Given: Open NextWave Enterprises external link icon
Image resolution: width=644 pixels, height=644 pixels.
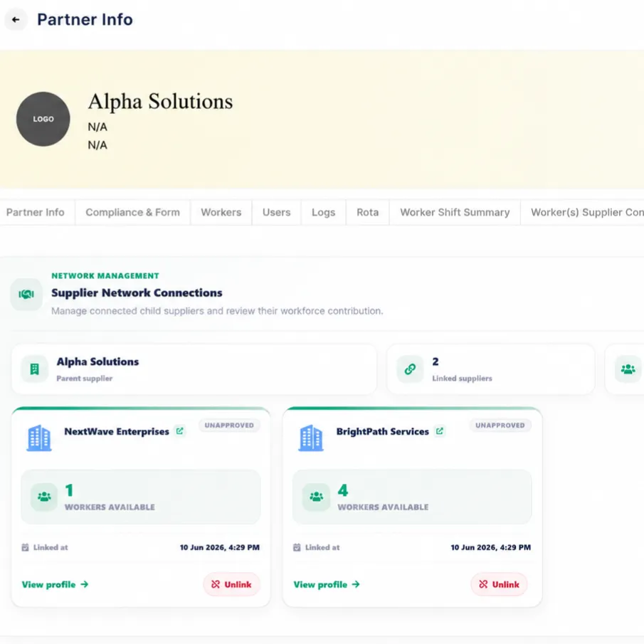Looking at the screenshot, I should click(179, 431).
